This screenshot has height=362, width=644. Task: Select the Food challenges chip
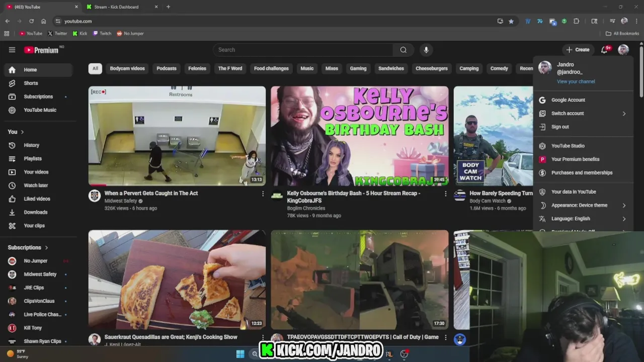pyautogui.click(x=271, y=68)
